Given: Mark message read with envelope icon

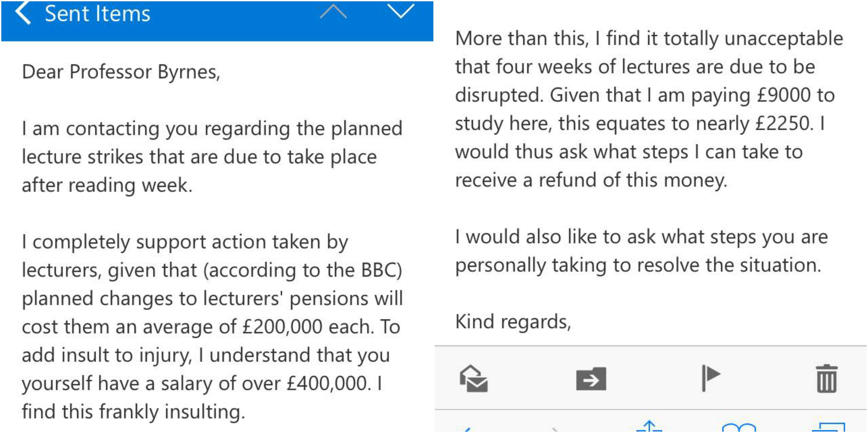Looking at the screenshot, I should click(473, 378).
